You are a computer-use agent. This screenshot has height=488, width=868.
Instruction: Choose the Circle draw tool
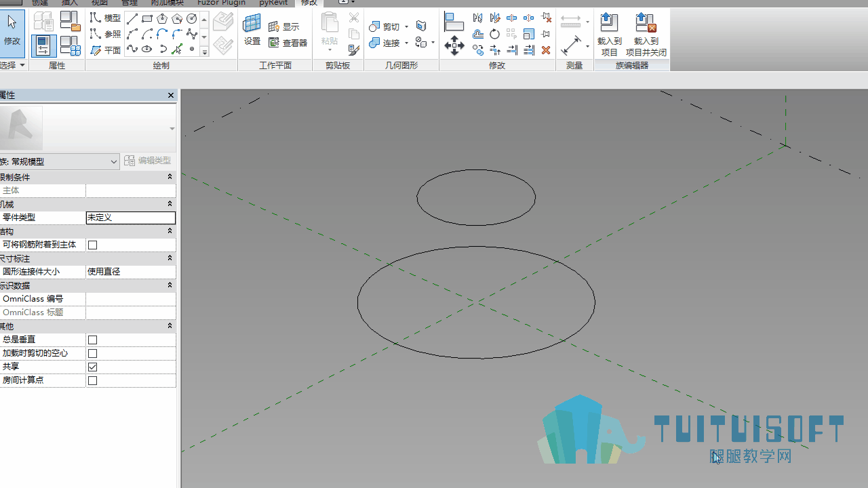192,19
